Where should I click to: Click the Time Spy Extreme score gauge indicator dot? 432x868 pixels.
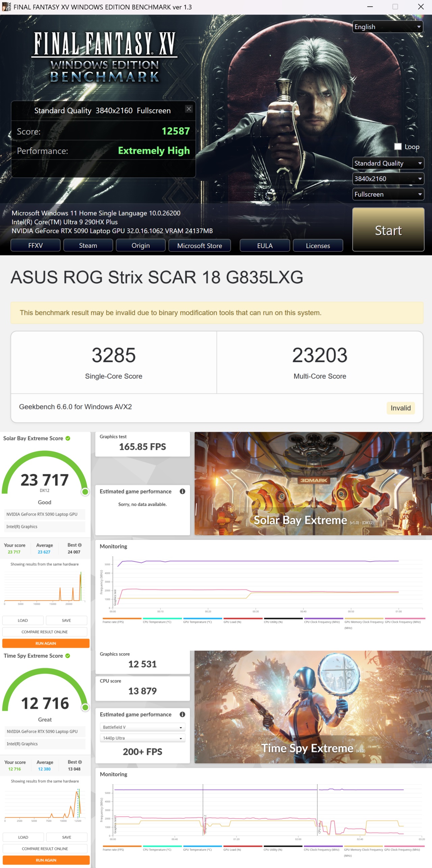(85, 708)
